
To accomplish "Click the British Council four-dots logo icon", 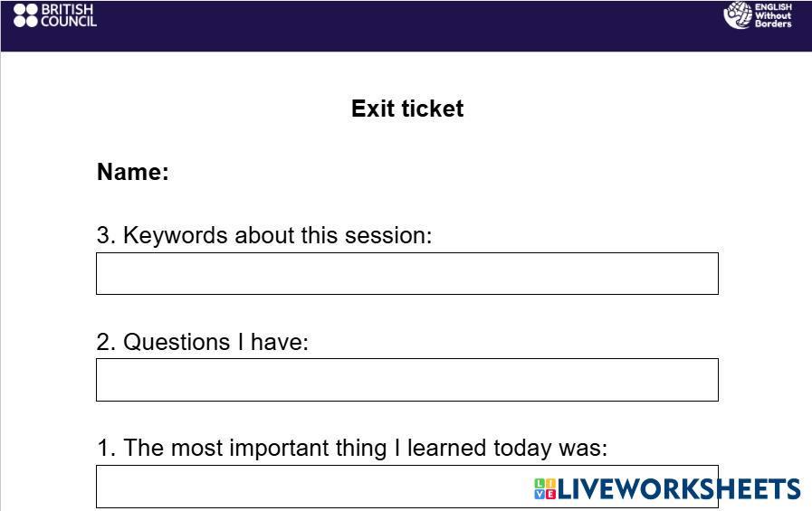I will pyautogui.click(x=25, y=15).
